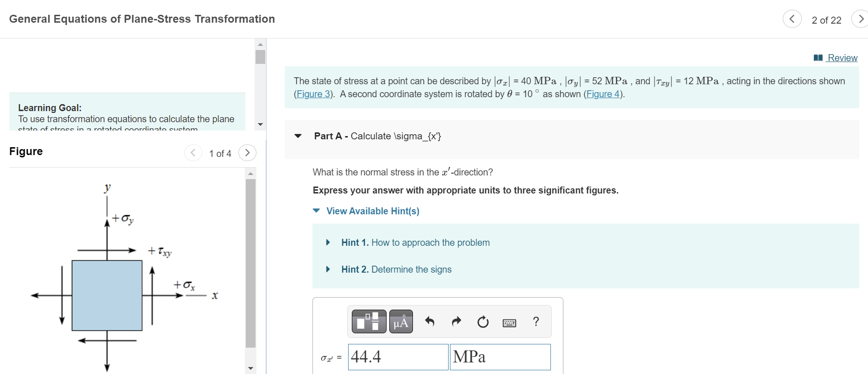Advance to the next figure with the right chevron
Screen dimensions: 868x374
tap(248, 153)
